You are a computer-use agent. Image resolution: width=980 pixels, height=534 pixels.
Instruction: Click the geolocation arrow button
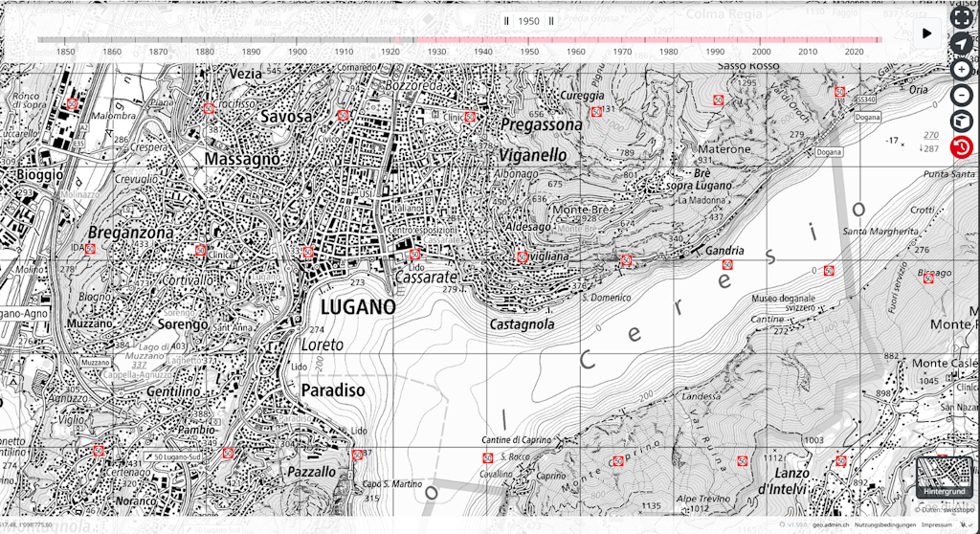961,43
